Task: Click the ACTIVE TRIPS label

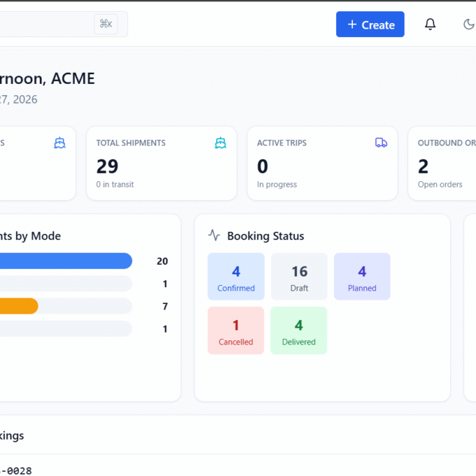Action: click(281, 143)
